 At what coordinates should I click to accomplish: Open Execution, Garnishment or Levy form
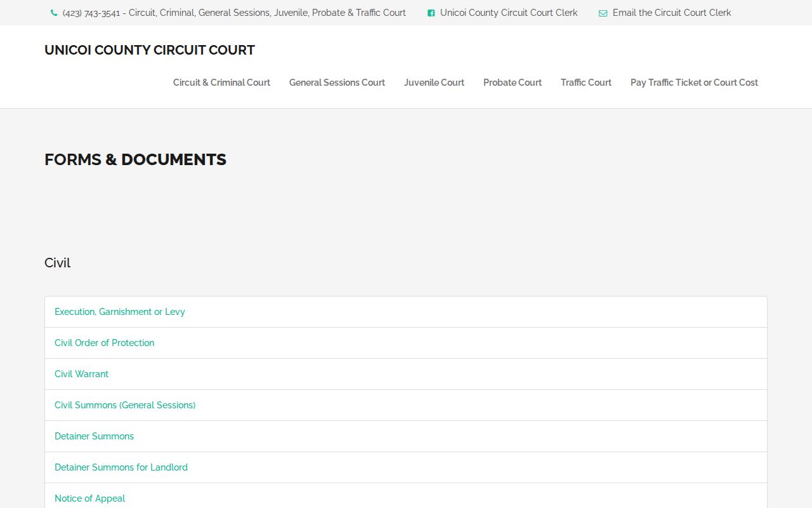pyautogui.click(x=120, y=312)
